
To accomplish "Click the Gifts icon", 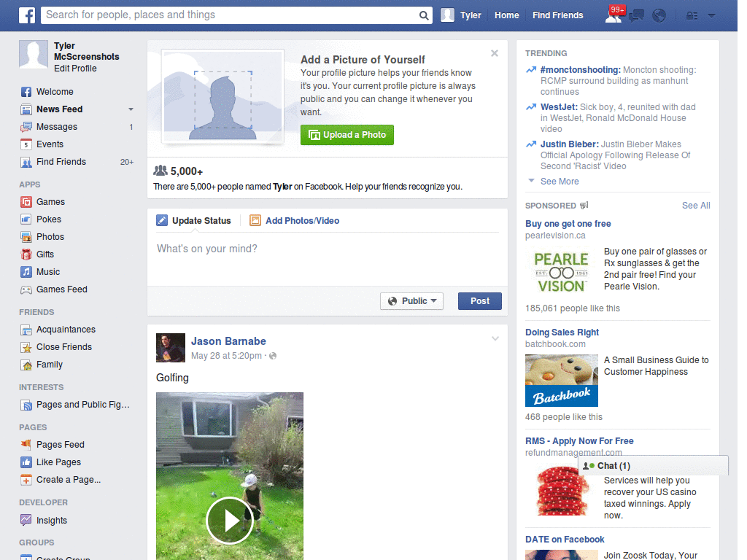I will pos(26,254).
